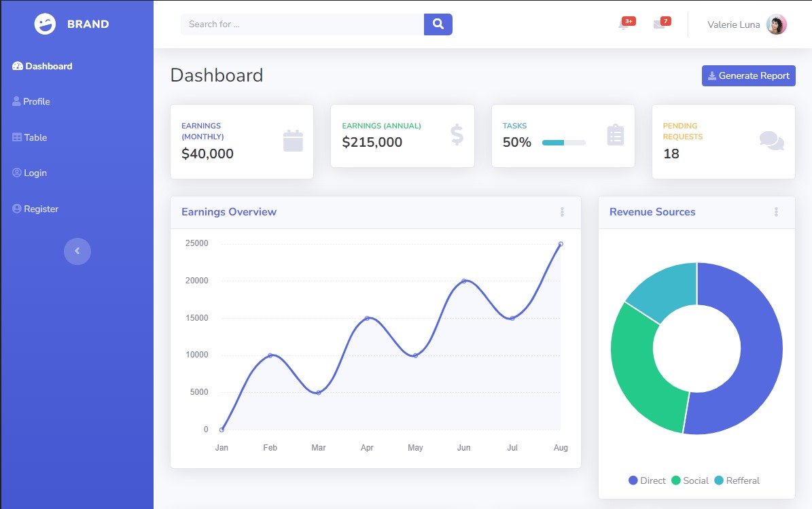Image resolution: width=812 pixels, height=509 pixels.
Task: Expand the Valerie Luna user dropdown
Action: point(746,24)
